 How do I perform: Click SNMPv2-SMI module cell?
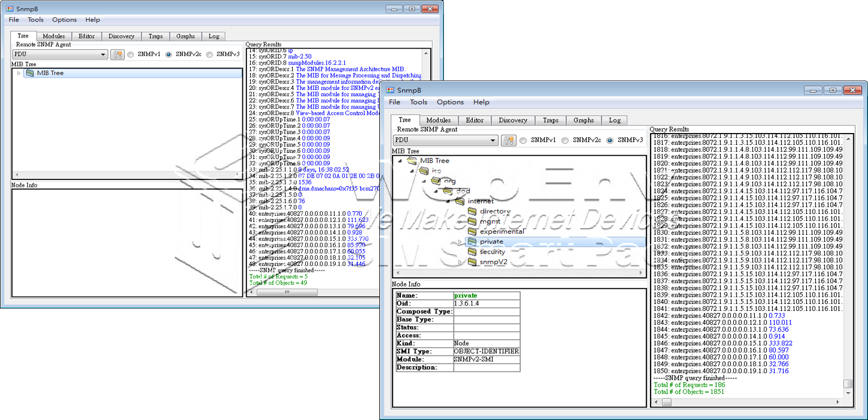coord(486,359)
